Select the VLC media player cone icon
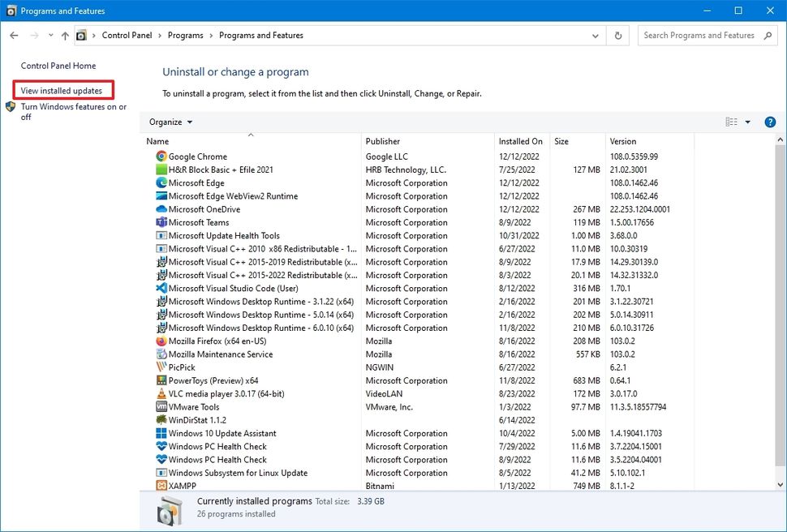 [160, 393]
